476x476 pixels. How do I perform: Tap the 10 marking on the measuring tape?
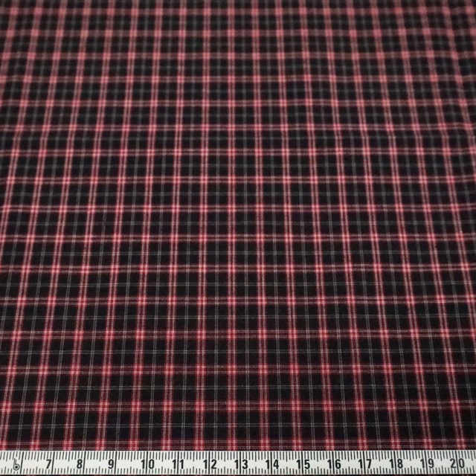[145, 463]
